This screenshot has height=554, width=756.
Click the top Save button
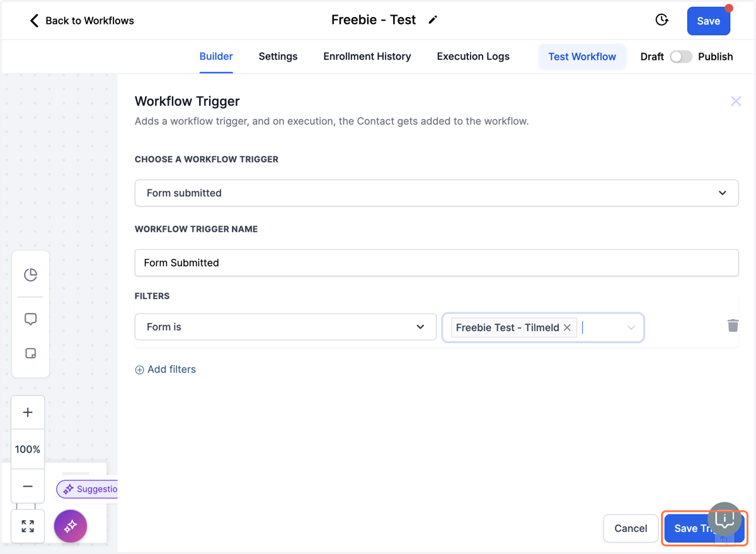tap(708, 21)
